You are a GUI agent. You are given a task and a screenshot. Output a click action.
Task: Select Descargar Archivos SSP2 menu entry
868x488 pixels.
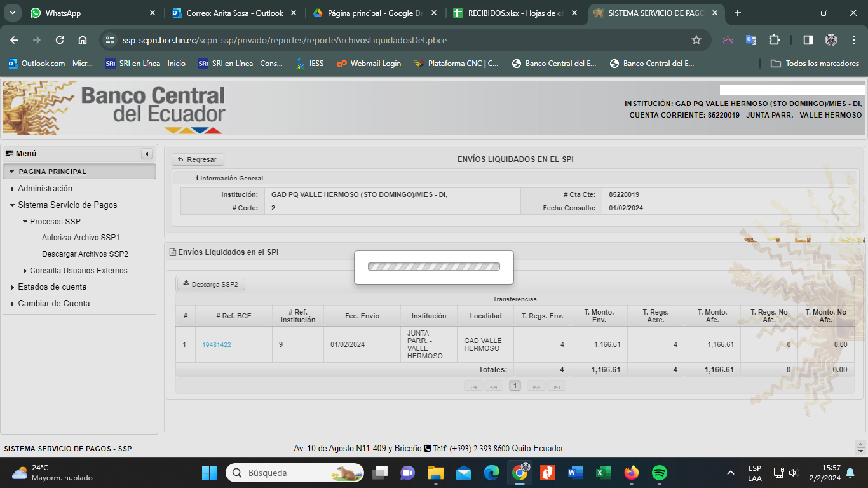pos(85,254)
